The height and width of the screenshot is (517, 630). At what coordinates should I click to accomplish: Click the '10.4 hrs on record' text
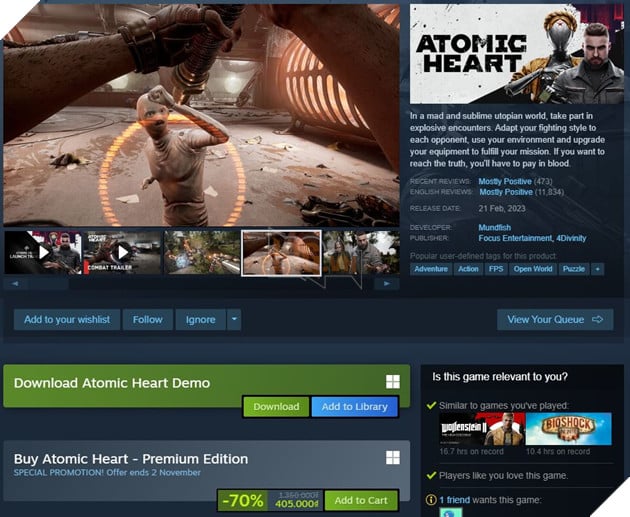[x=558, y=452]
